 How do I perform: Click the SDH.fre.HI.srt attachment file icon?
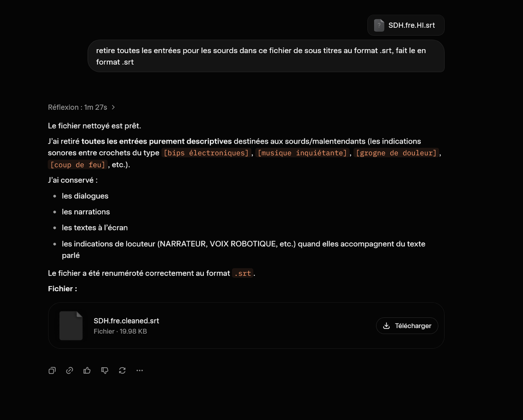point(379,26)
